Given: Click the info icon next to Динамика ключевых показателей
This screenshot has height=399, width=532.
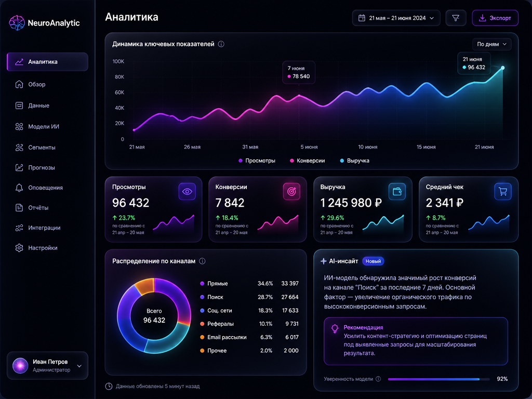Looking at the screenshot, I should 221,44.
